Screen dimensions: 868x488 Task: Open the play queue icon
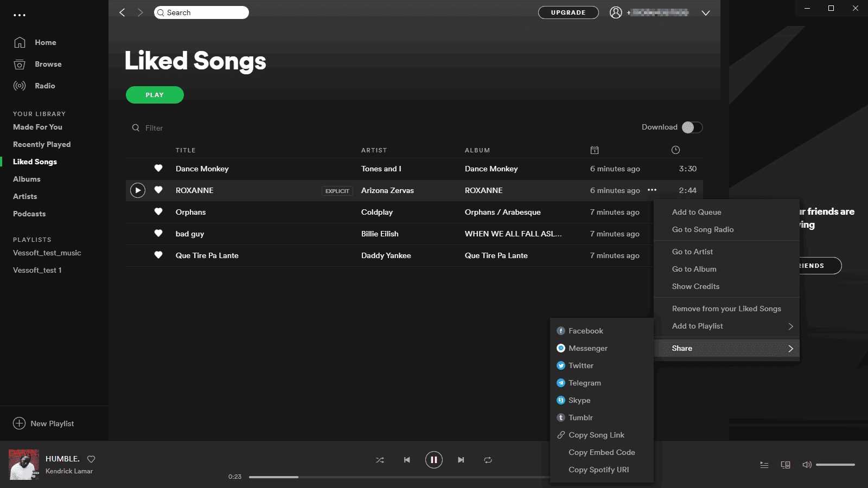764,465
